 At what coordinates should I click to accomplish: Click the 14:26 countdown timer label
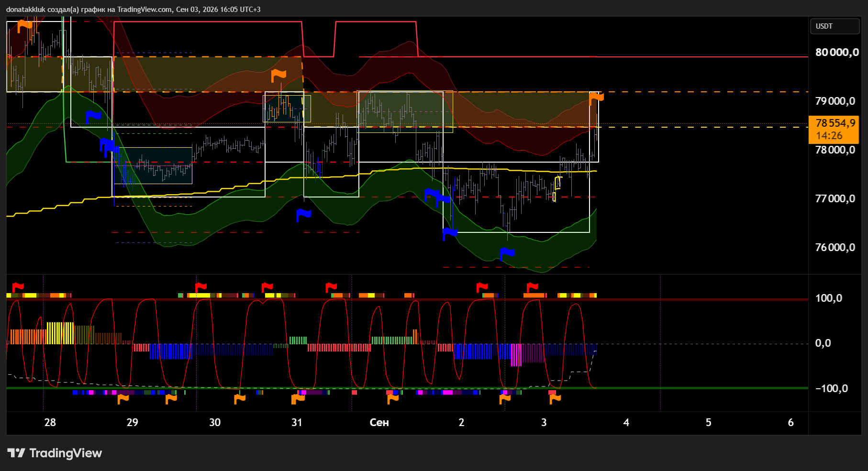click(829, 136)
